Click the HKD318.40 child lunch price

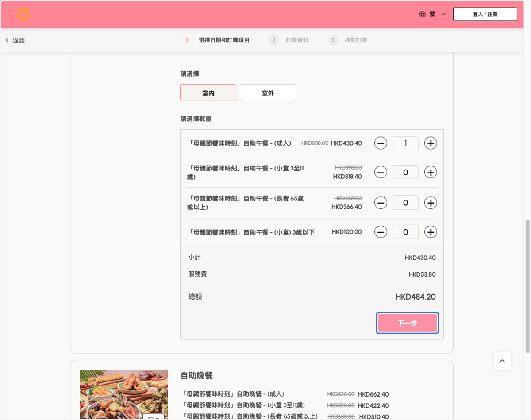347,177
